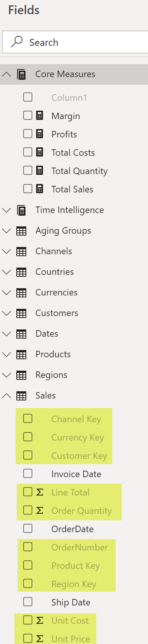Click the sigma icon next to Unit Cost
The image size is (148, 644).
coord(40,621)
